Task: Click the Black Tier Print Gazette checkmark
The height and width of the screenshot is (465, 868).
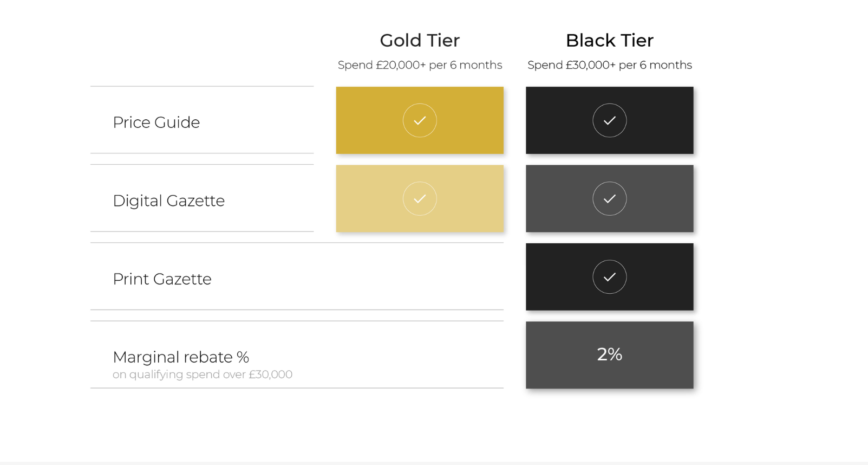Action: tap(610, 277)
